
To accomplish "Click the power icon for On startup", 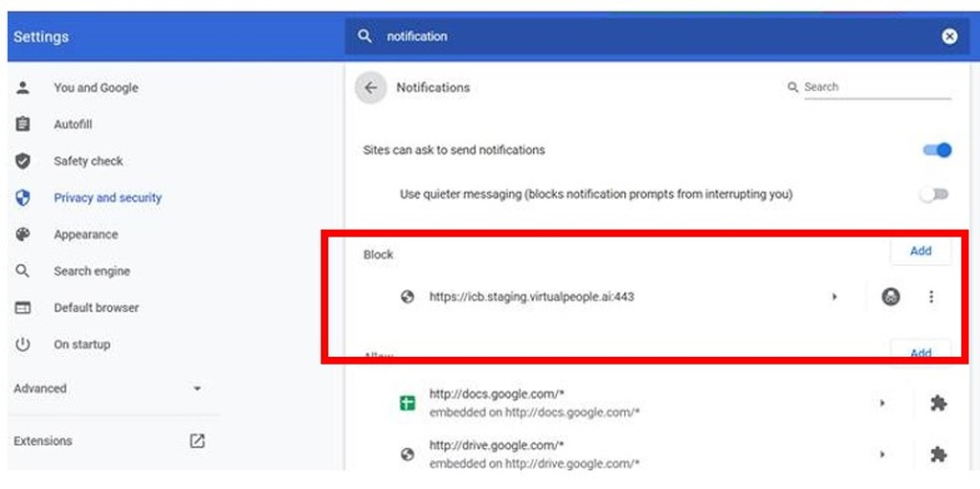I will pyautogui.click(x=23, y=345).
